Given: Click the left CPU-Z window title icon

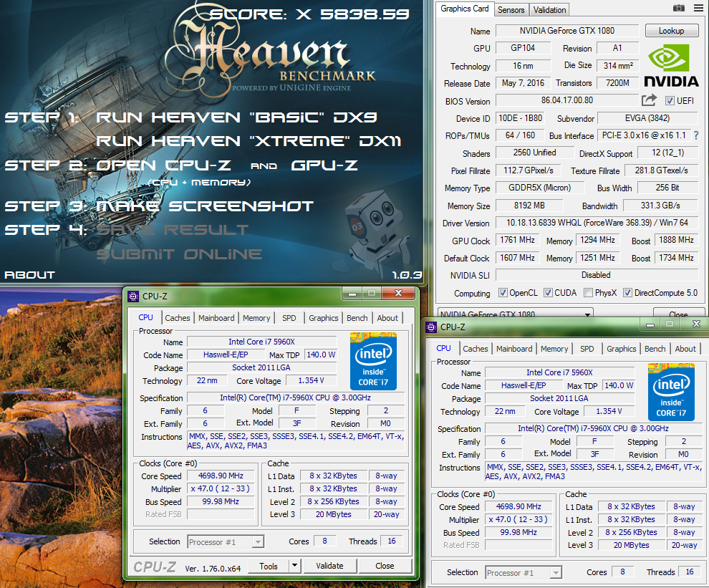Looking at the screenshot, I should pyautogui.click(x=133, y=297).
